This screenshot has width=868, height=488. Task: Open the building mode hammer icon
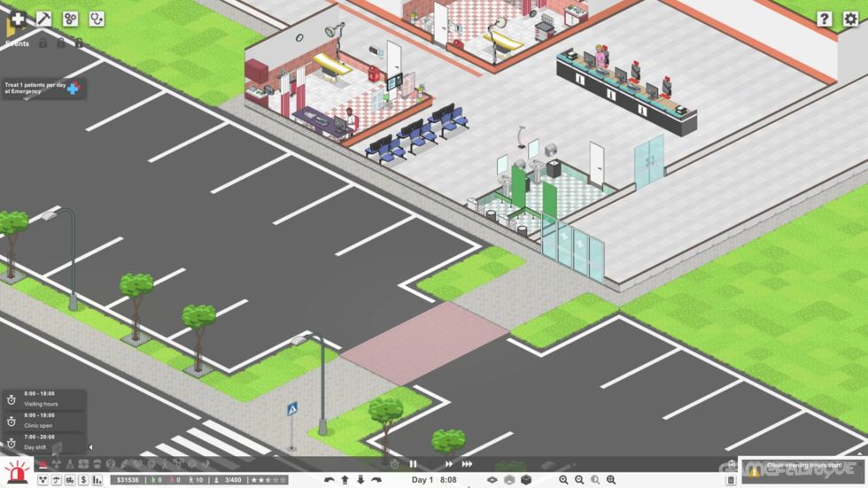(43, 19)
